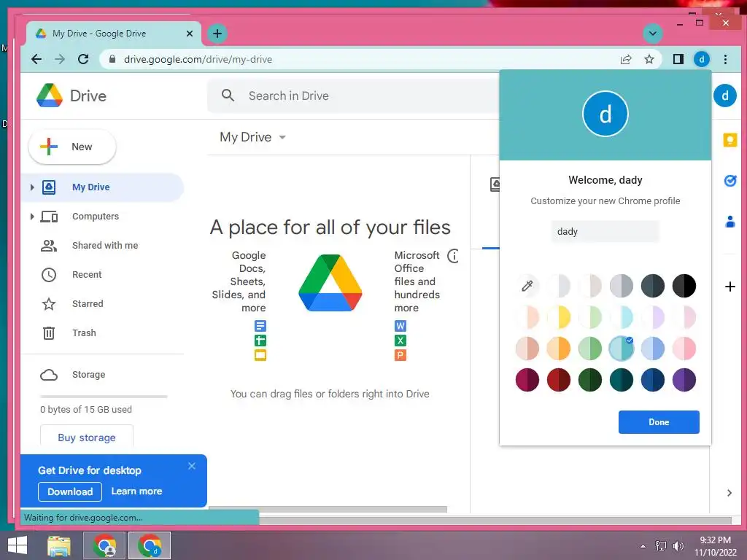The width and height of the screenshot is (747, 560).
Task: Select My Drive in the sidebar
Action: pyautogui.click(x=102, y=187)
